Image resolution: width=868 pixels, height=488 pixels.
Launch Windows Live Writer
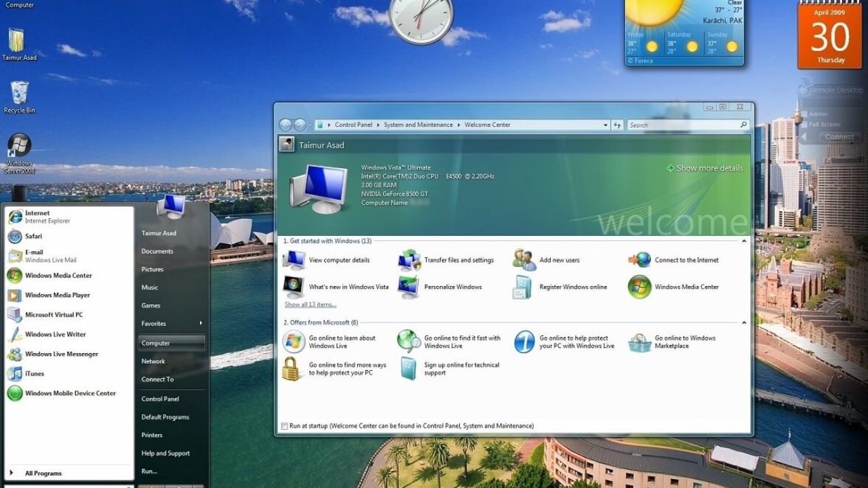tap(68, 335)
